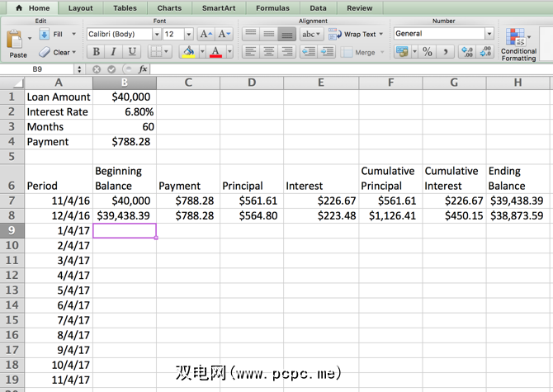Toggle italic formatting

tap(114, 52)
